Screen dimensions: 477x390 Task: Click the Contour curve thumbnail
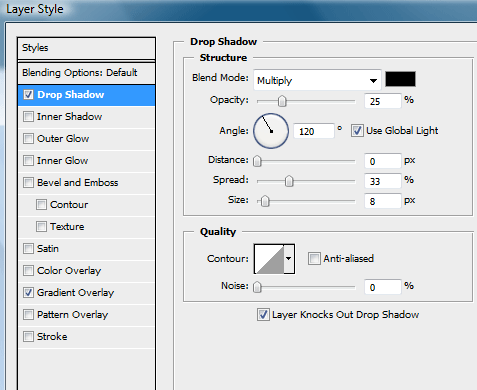[269, 259]
